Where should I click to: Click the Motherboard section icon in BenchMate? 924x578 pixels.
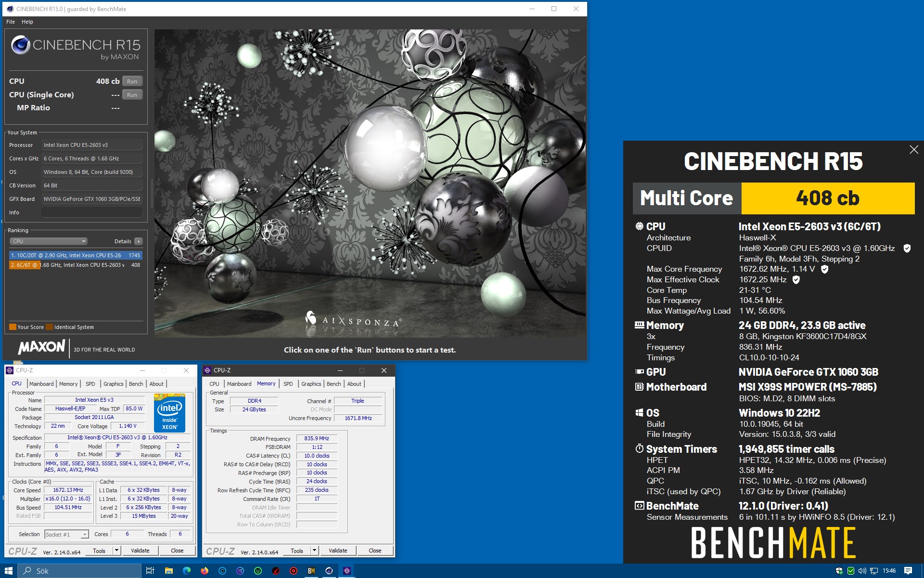pos(639,387)
